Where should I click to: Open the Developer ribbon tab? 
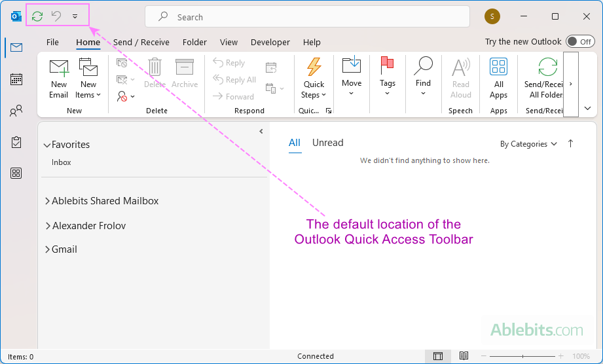click(x=270, y=43)
